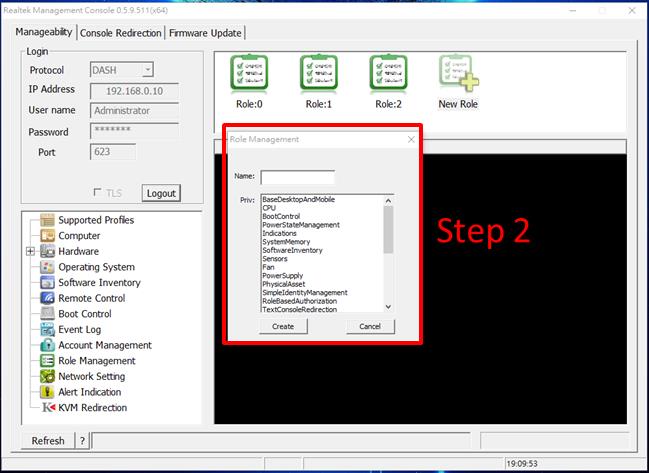Click the Port field
This screenshot has height=473, width=649.
113,151
